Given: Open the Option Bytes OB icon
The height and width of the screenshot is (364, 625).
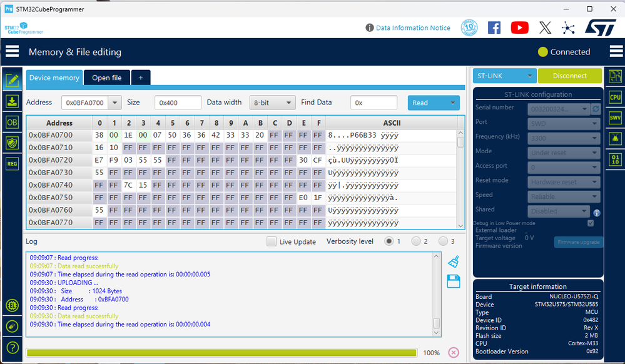Looking at the screenshot, I should click(13, 123).
